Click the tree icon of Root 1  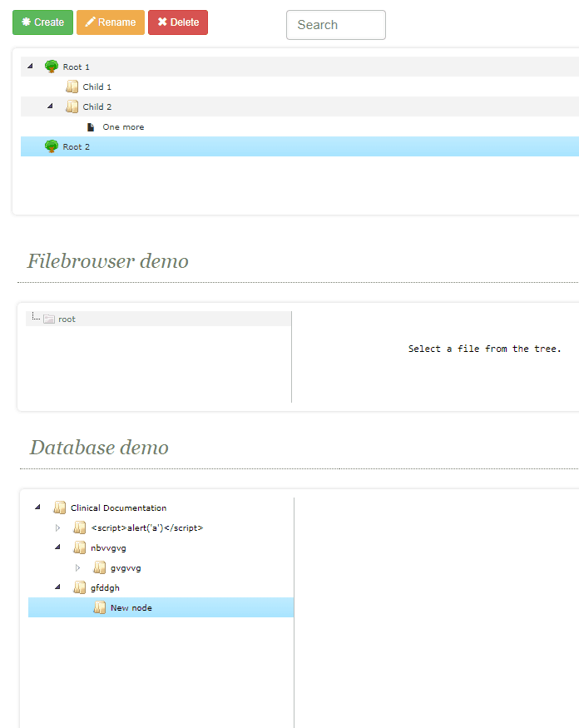[x=51, y=67]
